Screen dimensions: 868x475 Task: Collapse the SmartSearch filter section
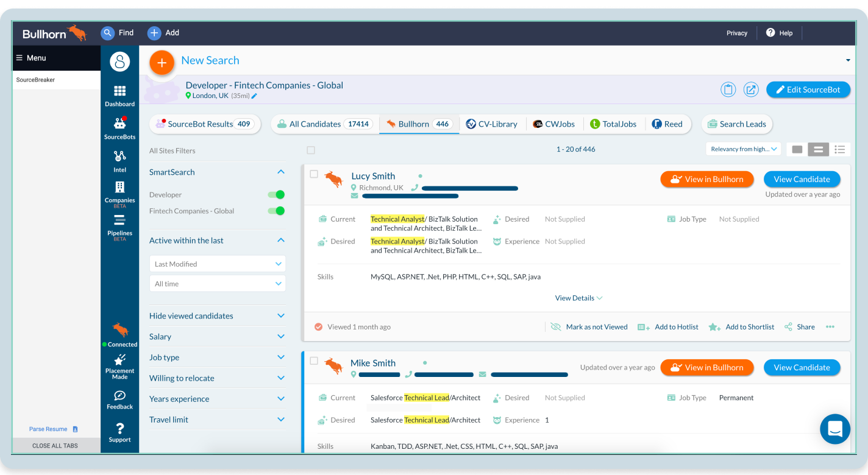(x=281, y=172)
